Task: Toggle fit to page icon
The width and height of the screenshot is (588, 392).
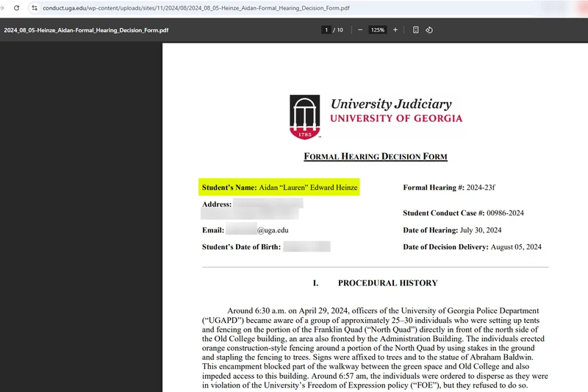Action: pyautogui.click(x=415, y=29)
